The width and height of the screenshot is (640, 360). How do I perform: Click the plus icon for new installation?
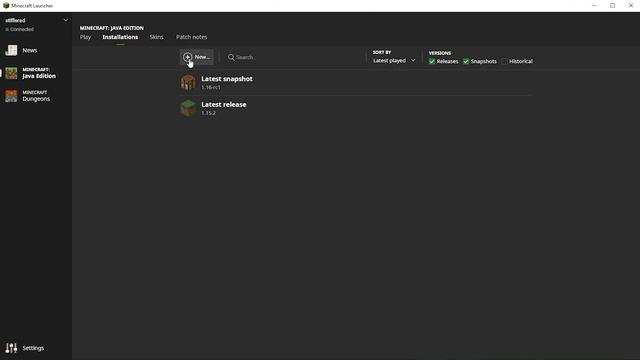[187, 57]
